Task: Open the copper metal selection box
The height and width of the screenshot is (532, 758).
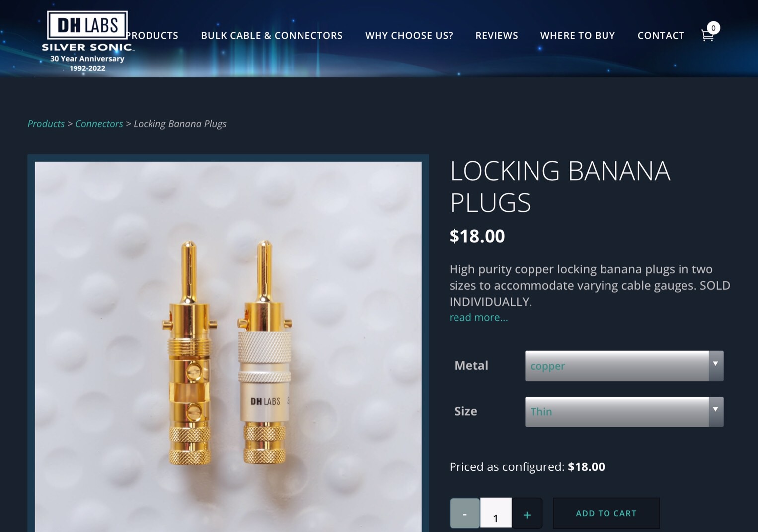Action: [624, 366]
